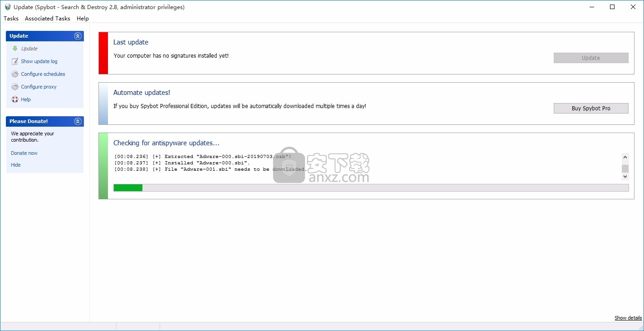
Task: Open Configure schedules link
Action: [43, 74]
